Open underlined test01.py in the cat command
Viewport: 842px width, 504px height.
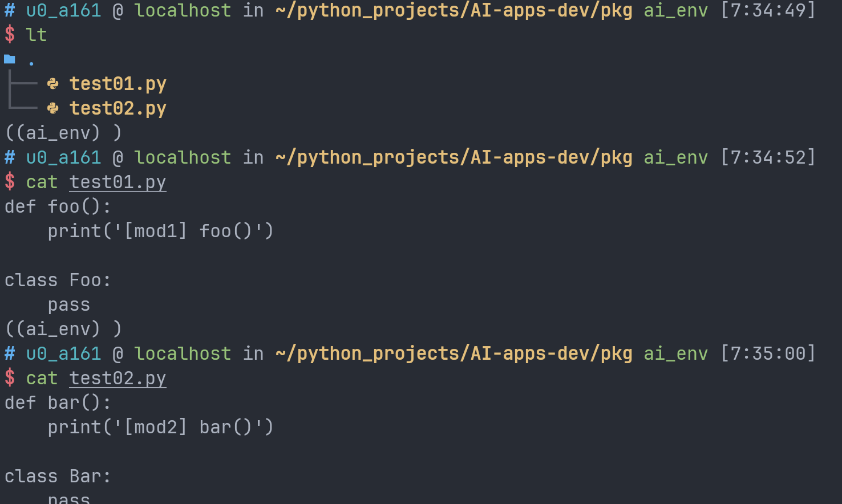click(118, 182)
